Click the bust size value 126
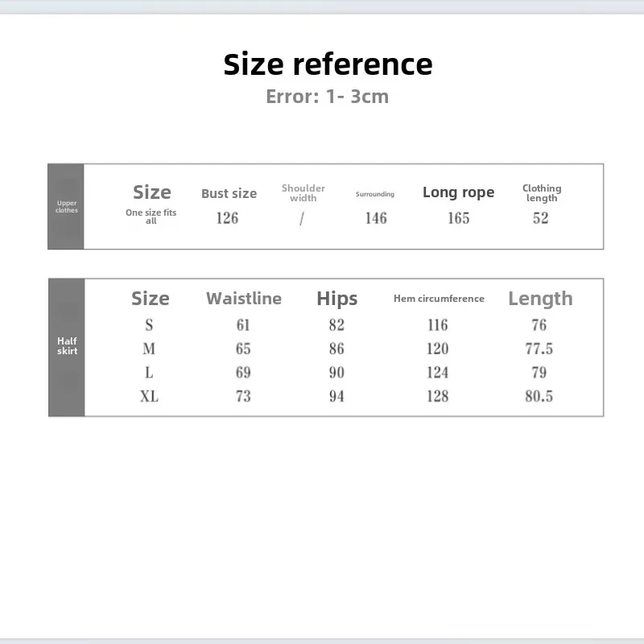Viewport: 644px width, 644px height. click(227, 218)
